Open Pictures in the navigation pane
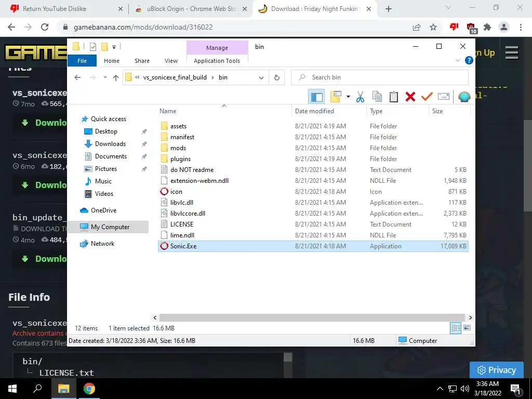Image resolution: width=532 pixels, height=399 pixels. tap(106, 169)
